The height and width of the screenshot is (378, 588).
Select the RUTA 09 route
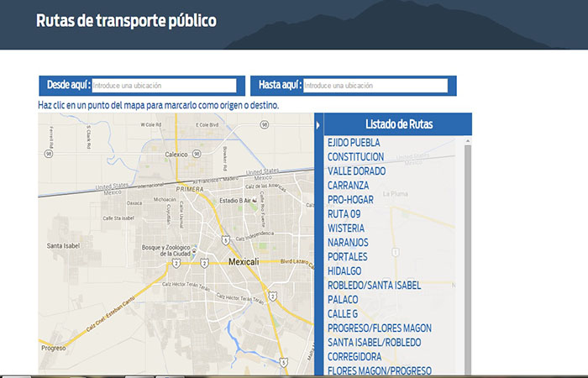click(344, 214)
